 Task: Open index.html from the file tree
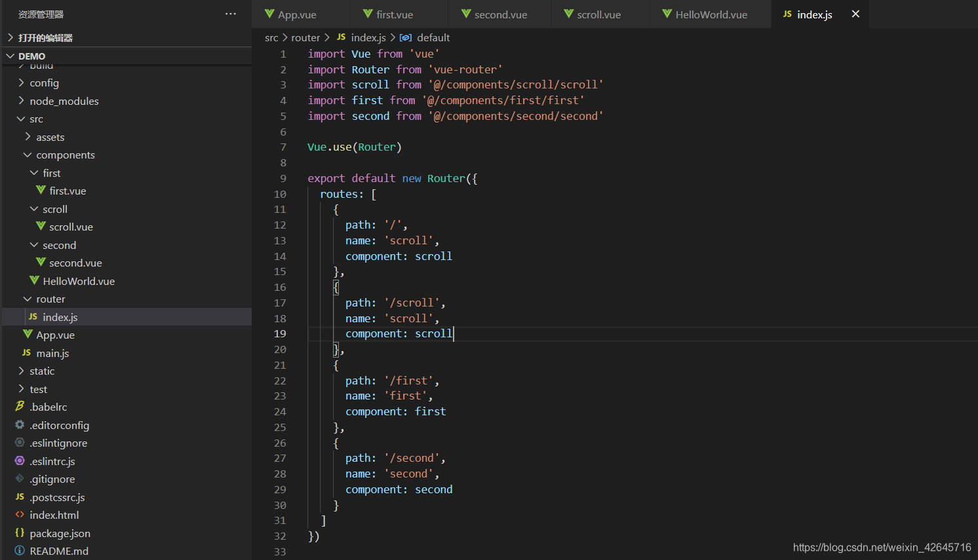coord(126,515)
